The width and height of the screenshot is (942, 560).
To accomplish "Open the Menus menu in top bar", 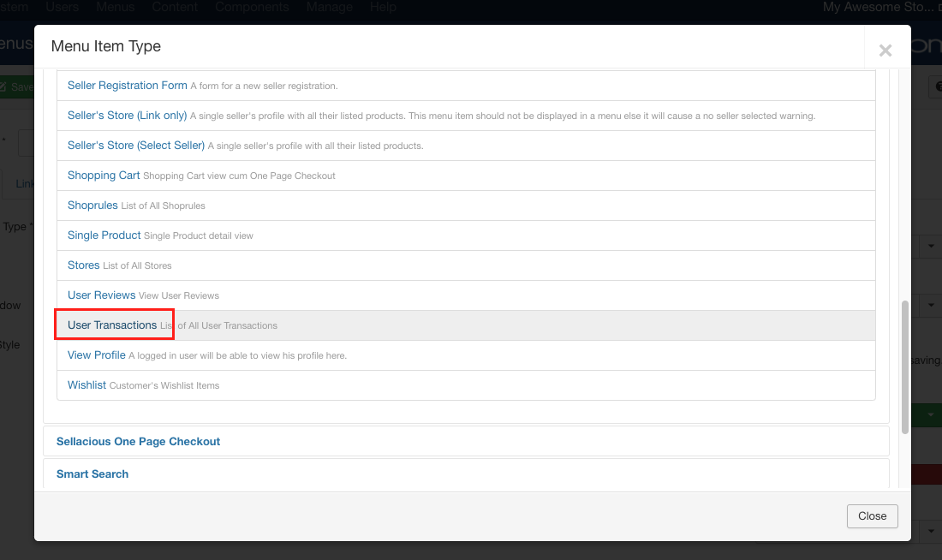I will pos(116,7).
